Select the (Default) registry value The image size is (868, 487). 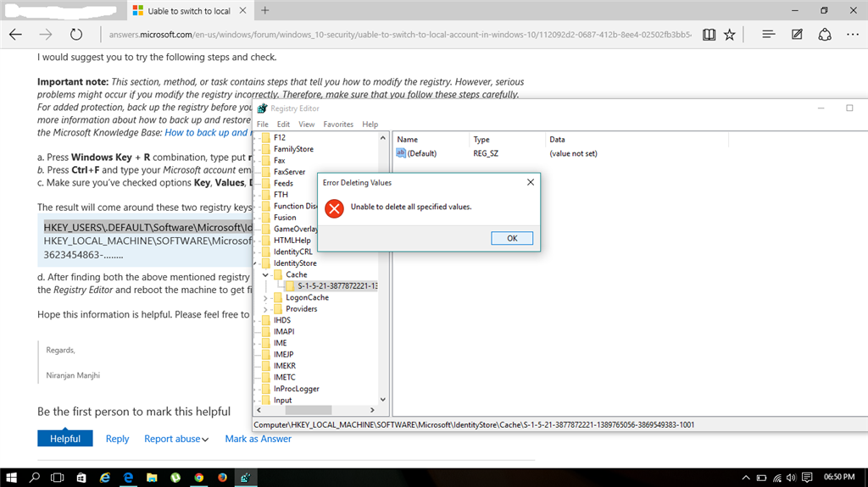click(416, 153)
